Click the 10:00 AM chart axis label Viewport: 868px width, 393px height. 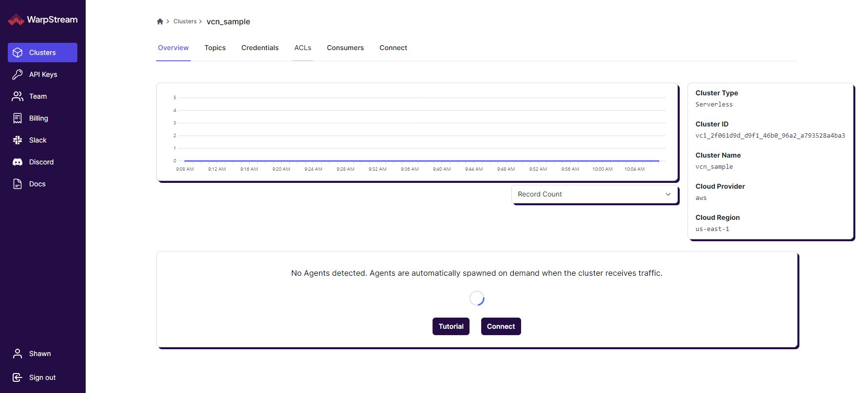(602, 169)
